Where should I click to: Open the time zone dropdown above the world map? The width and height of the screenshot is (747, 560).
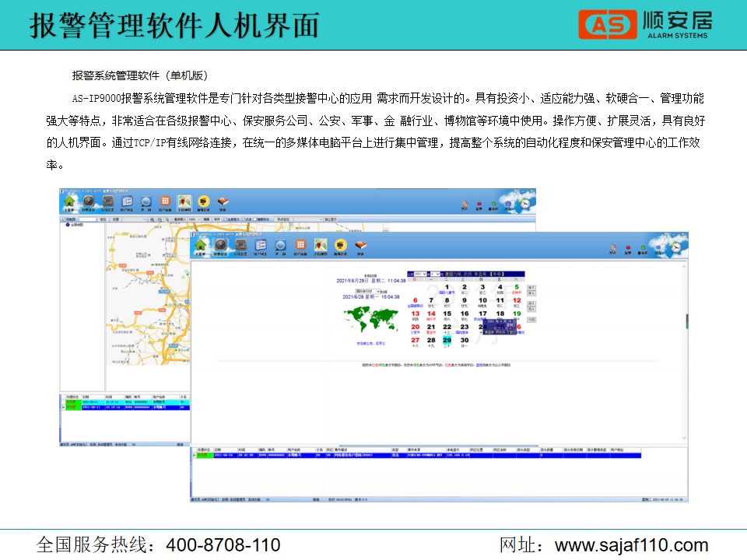pos(367,291)
